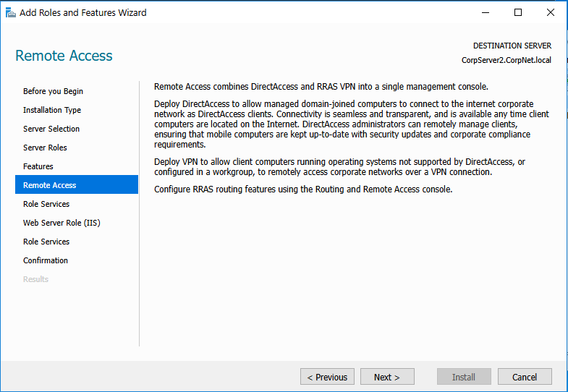Click the disabled Install button
This screenshot has width=568, height=392.
click(x=464, y=377)
